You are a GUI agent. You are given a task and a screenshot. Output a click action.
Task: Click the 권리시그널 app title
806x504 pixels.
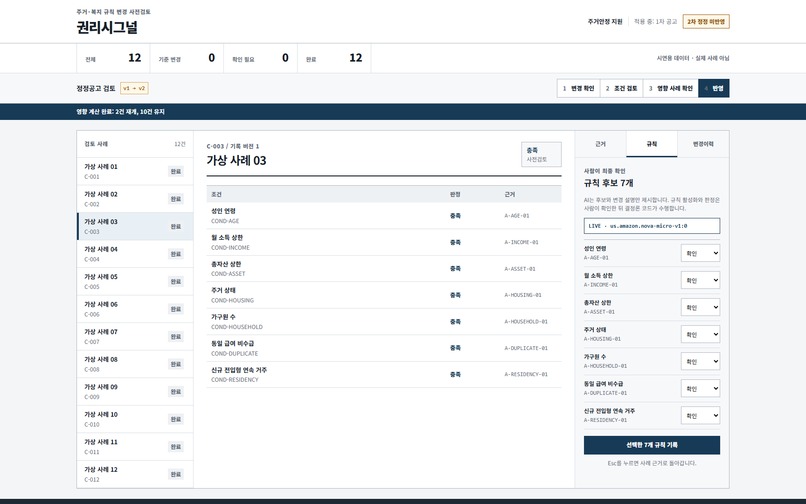[107, 27]
